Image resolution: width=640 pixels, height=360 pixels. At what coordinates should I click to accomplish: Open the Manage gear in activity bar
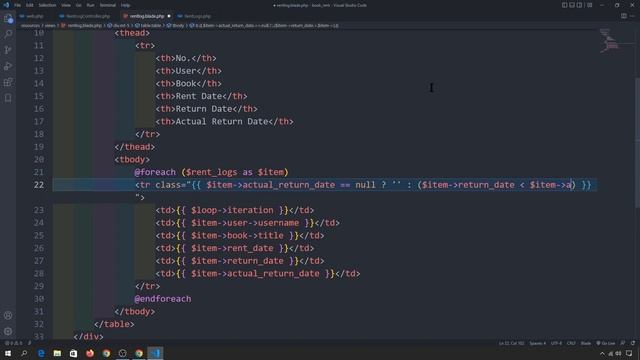click(x=8, y=331)
